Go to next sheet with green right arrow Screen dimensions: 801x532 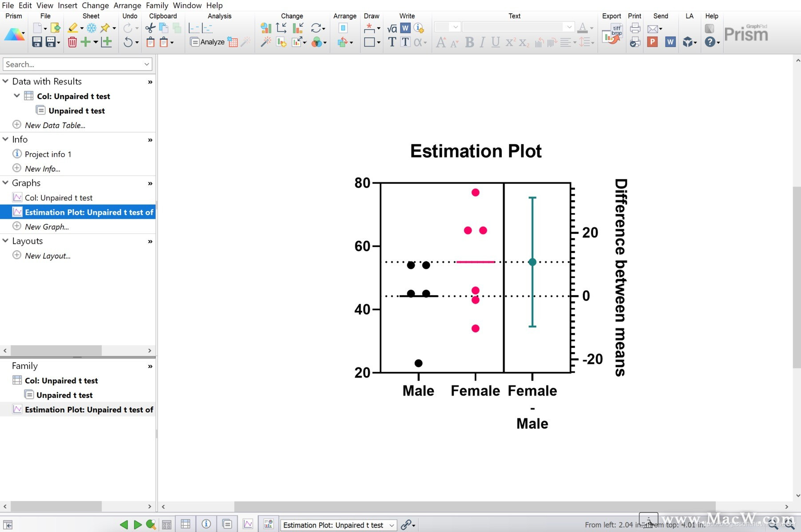(x=138, y=525)
